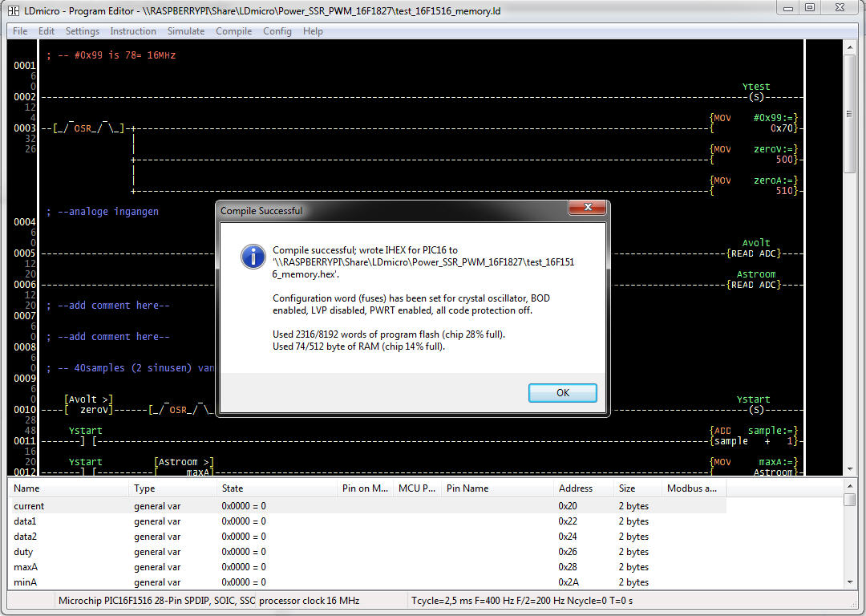Screen dimensions: 866x616
Task: Open the Edit menu
Action: (47, 31)
